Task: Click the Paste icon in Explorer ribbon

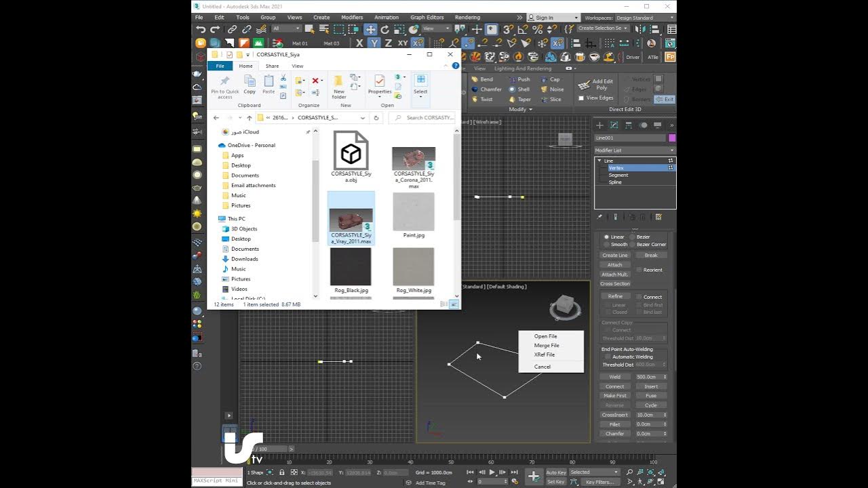Action: (269, 85)
